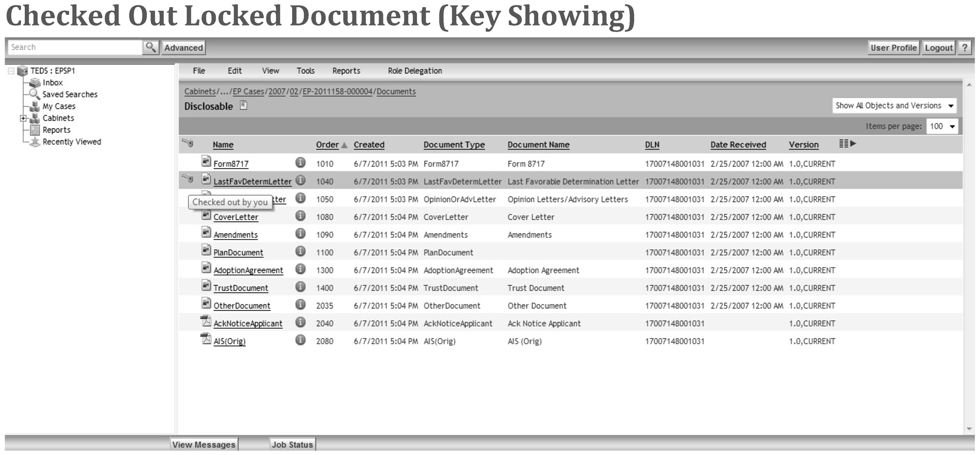This screenshot has width=980, height=455.
Task: Click the help question mark button
Action: pyautogui.click(x=964, y=48)
